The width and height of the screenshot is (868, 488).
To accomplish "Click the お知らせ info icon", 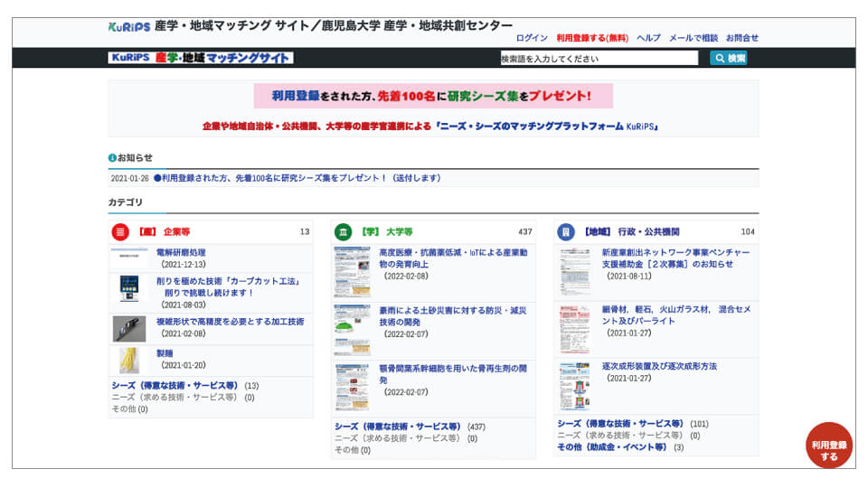I will click(112, 157).
